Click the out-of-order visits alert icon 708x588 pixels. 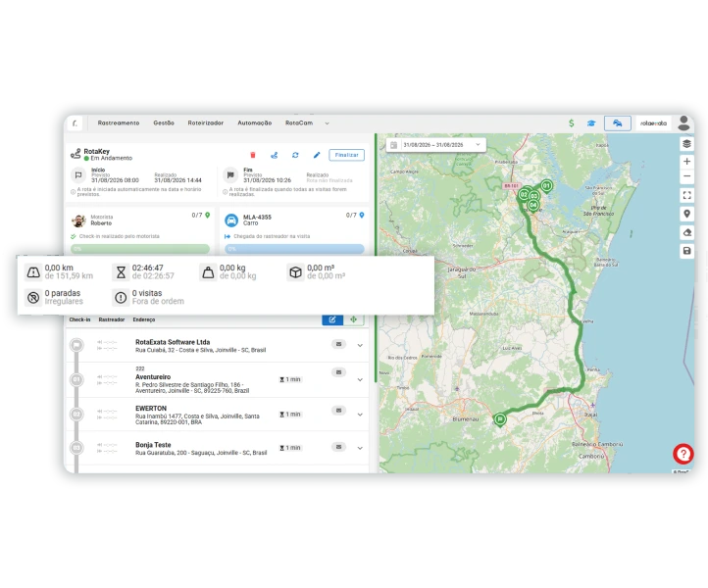coord(121,297)
